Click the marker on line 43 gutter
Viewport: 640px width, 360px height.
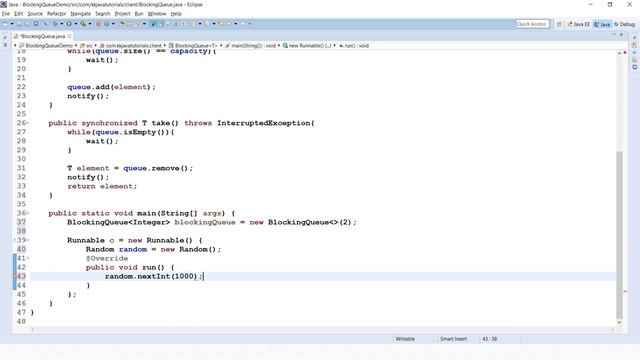[15, 276]
